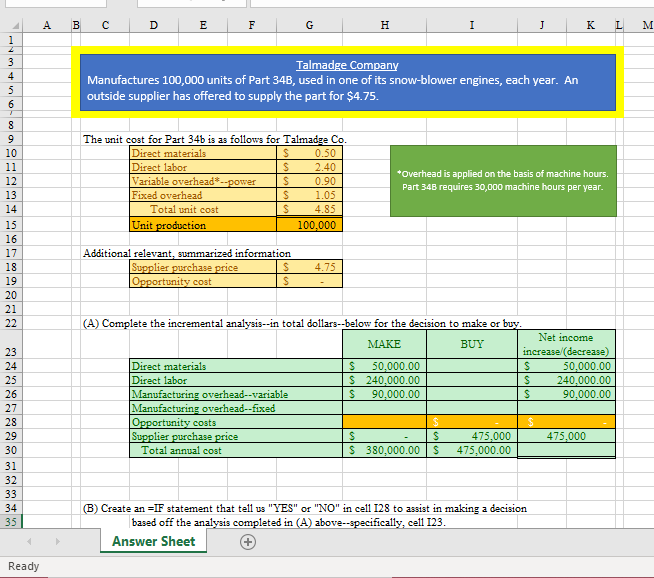Click the Talmadge Company title text
Image resolution: width=654 pixels, height=578 pixels.
pos(347,64)
